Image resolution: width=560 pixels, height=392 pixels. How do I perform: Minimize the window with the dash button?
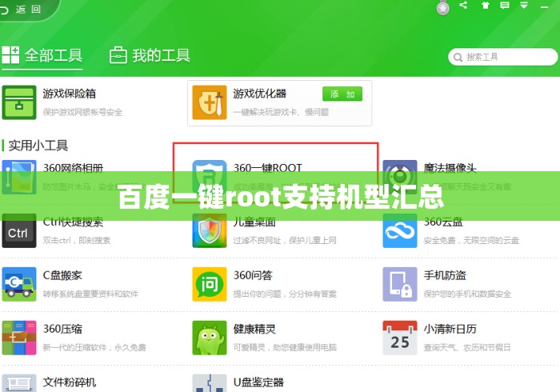[544, 6]
